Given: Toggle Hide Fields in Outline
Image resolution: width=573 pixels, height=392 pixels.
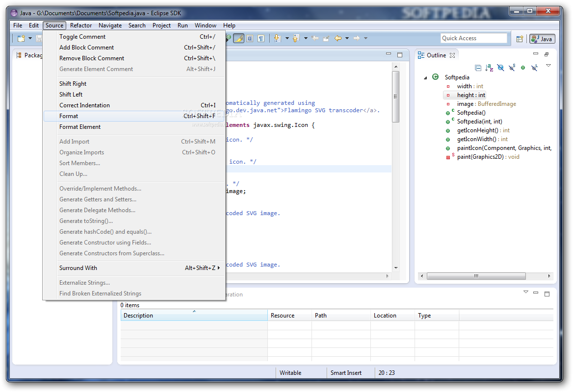Looking at the screenshot, I should tap(501, 68).
